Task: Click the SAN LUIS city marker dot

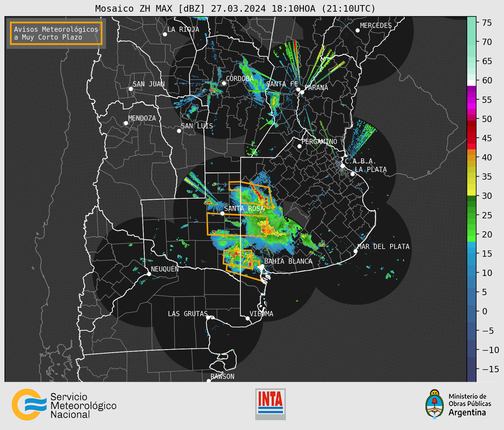Action: point(179,131)
